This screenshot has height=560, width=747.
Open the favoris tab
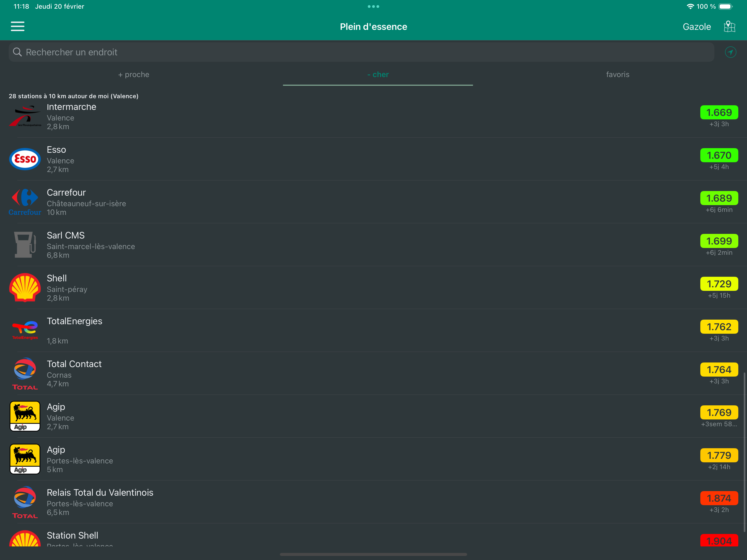click(618, 74)
